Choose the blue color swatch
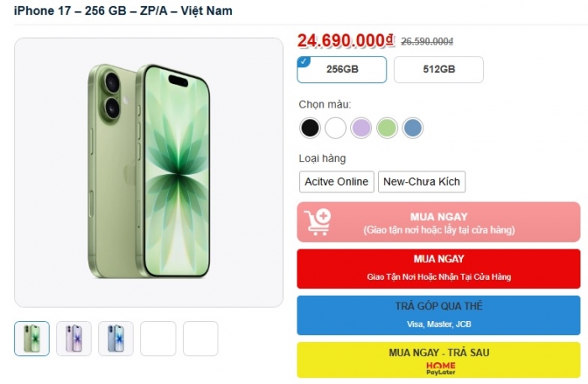The width and height of the screenshot is (588, 384). click(412, 128)
